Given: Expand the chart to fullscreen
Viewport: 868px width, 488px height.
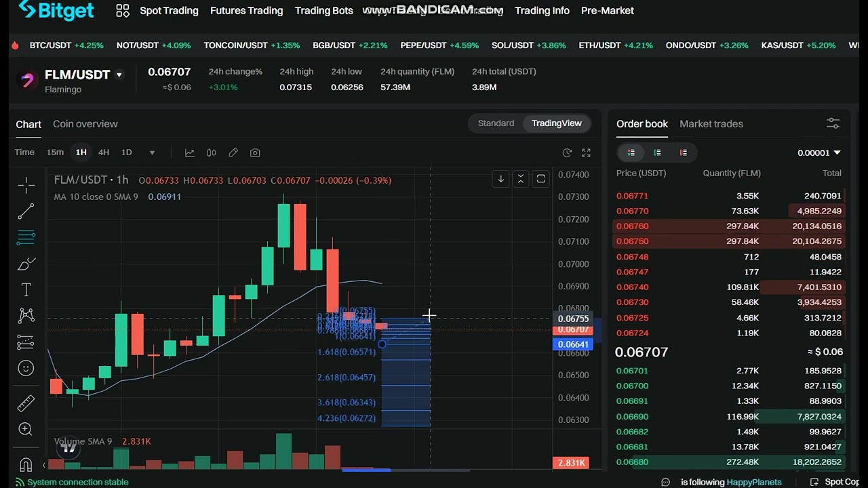Looking at the screenshot, I should point(586,152).
